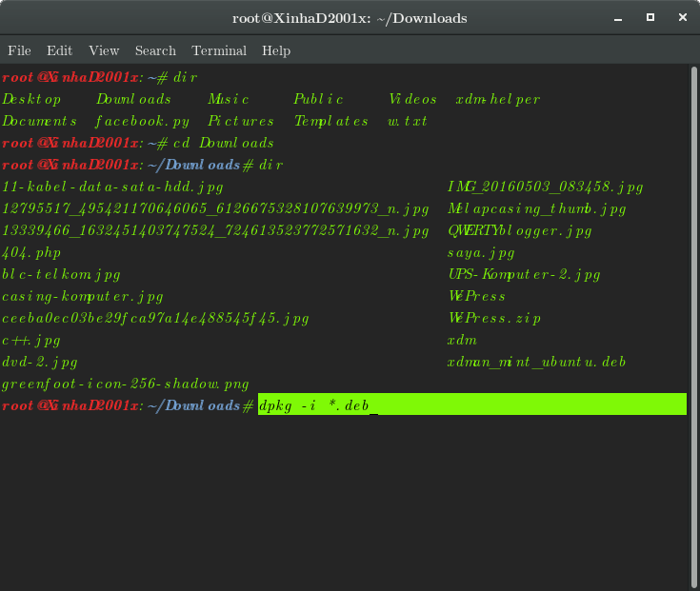
Task: Click the first 'dir' command on top line
Action: (186, 77)
